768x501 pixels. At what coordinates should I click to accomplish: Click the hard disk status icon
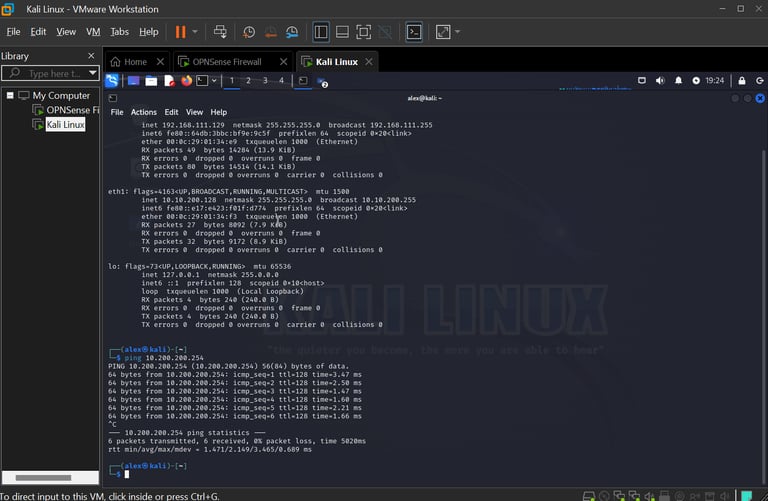click(x=589, y=496)
